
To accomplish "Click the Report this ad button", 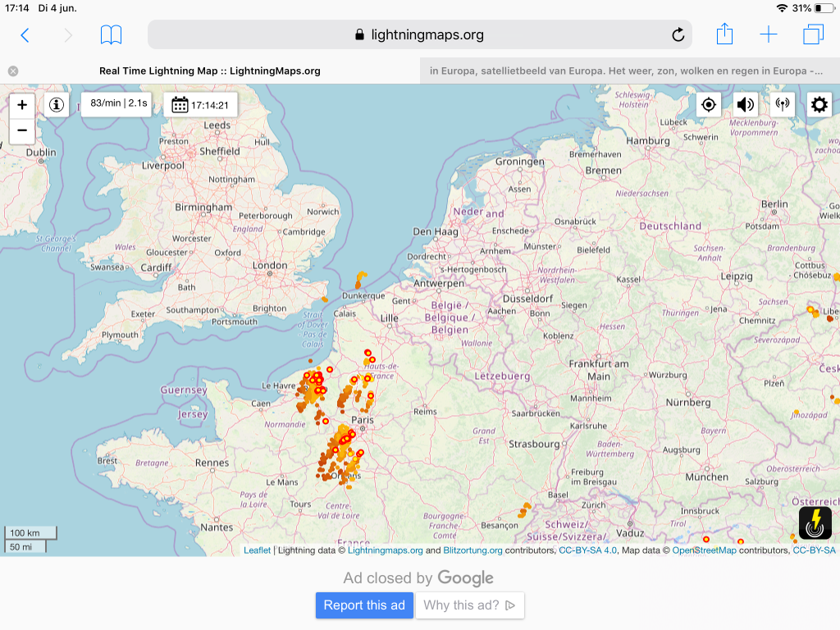I will tap(364, 605).
